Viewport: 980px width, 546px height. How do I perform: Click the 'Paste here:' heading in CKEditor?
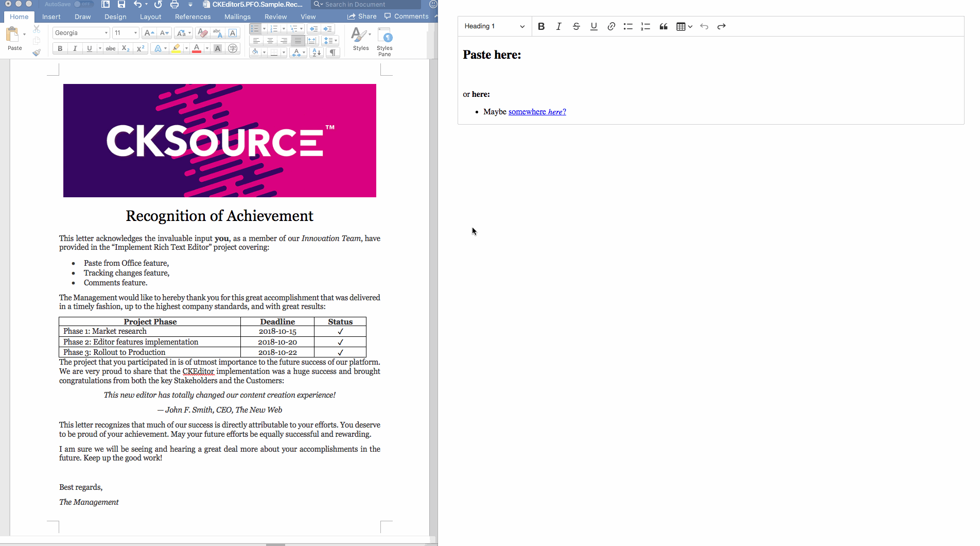tap(492, 55)
